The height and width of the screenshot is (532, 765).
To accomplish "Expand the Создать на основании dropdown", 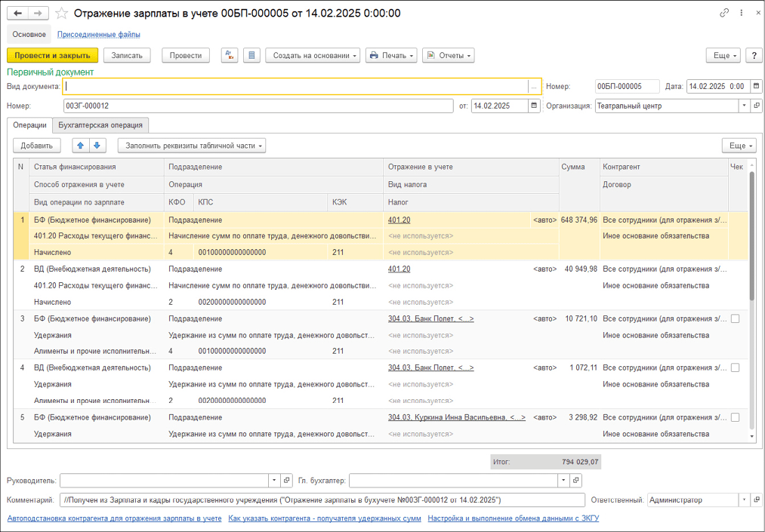I will coord(312,55).
